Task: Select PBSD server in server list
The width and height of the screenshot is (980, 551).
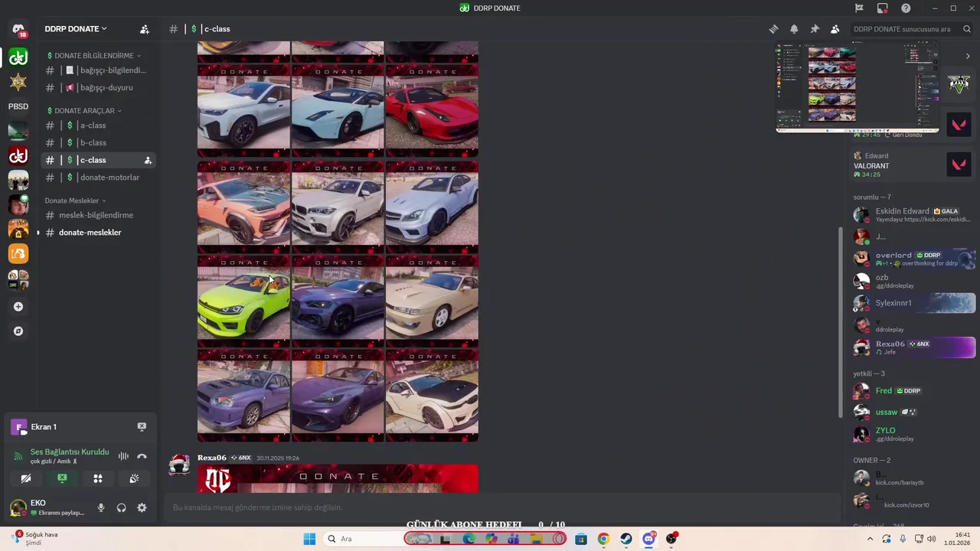Action: pyautogui.click(x=18, y=106)
